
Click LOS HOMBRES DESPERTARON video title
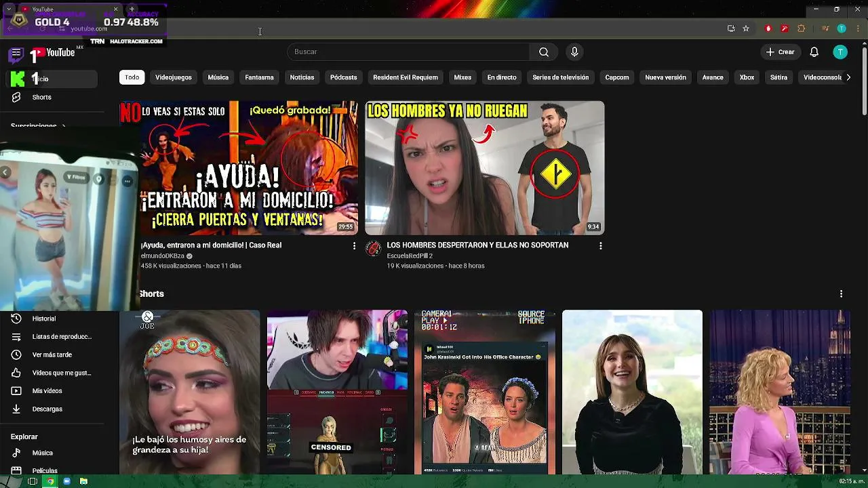[477, 245]
